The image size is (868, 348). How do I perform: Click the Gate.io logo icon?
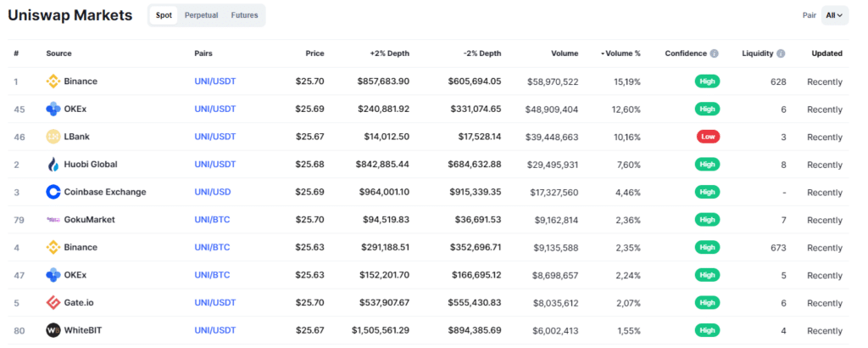pyautogui.click(x=53, y=302)
